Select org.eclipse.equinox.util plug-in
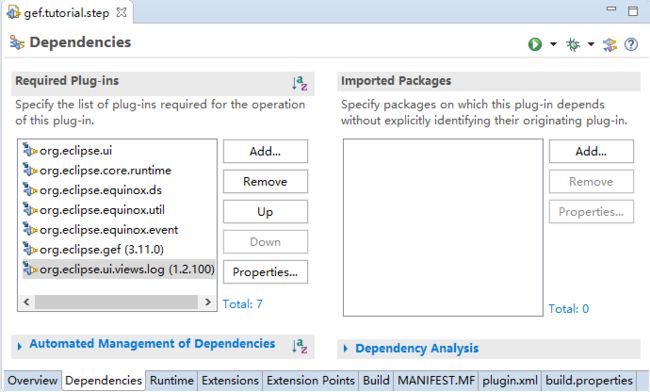The width and height of the screenshot is (650, 392). (102, 210)
